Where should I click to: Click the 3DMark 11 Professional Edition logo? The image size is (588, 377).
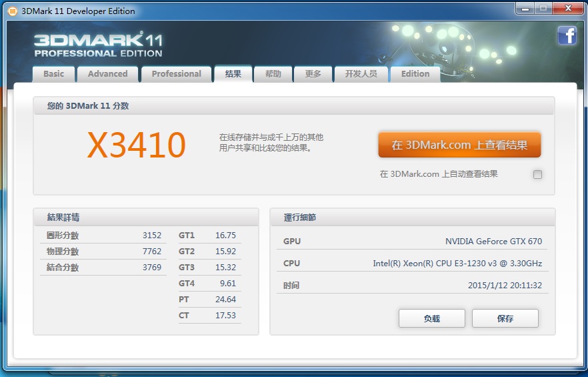(x=98, y=44)
